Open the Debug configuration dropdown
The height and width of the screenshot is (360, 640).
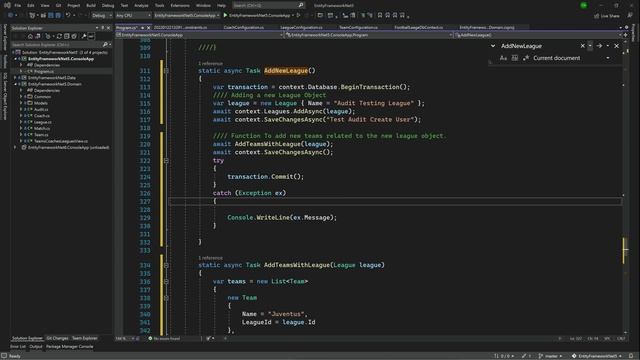102,15
